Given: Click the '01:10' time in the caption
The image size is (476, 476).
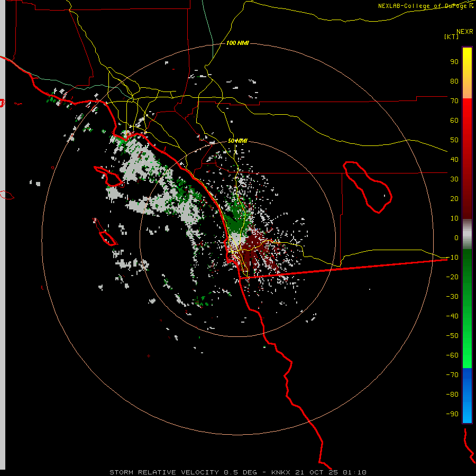Looking at the screenshot, I should point(354,472).
